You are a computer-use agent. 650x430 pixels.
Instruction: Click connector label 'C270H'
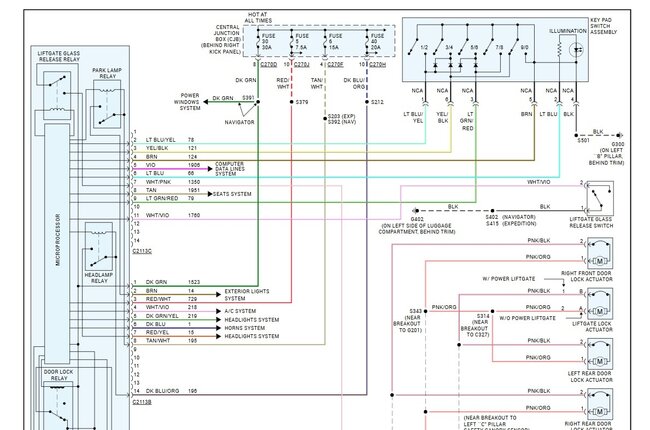377,65
